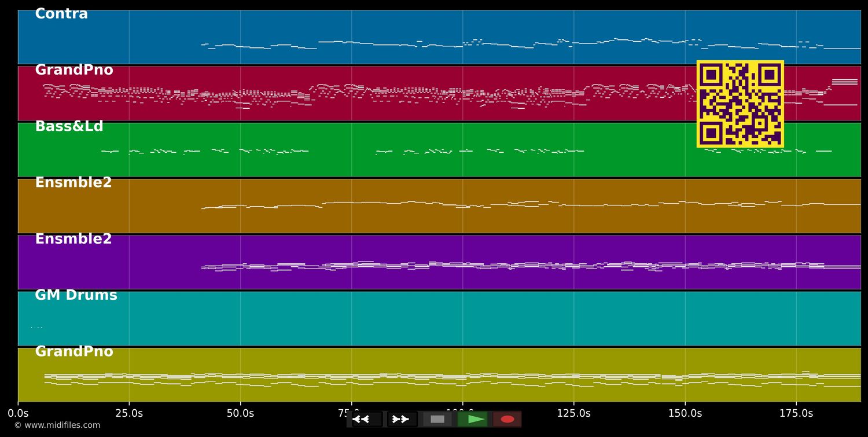Jump to the 150.0s timeline marker

(685, 413)
